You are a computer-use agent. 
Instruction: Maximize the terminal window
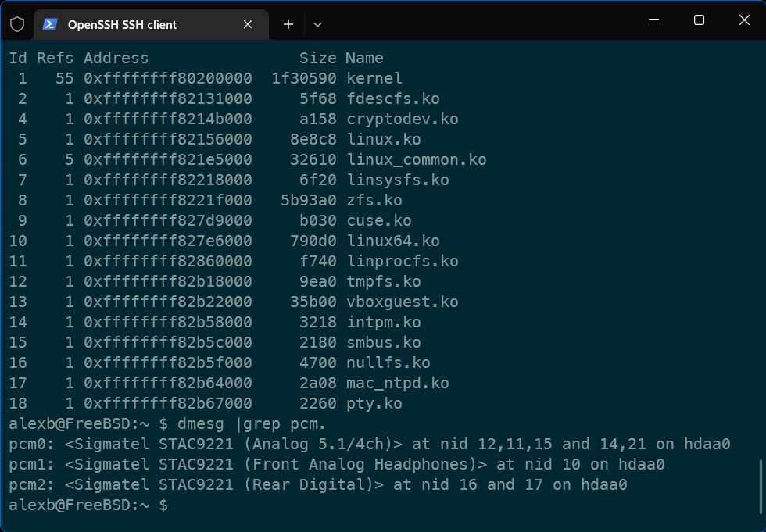699,20
